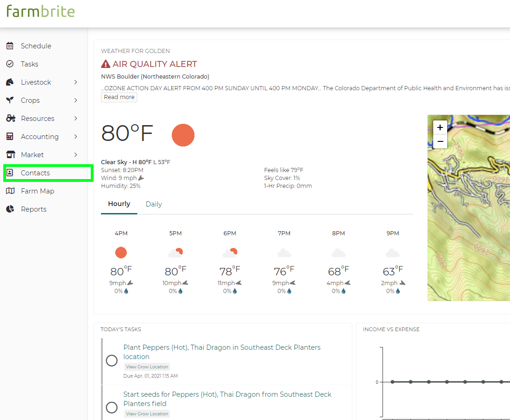Click the Humidity: 25% reading
This screenshot has width=510, height=420.
tap(121, 186)
